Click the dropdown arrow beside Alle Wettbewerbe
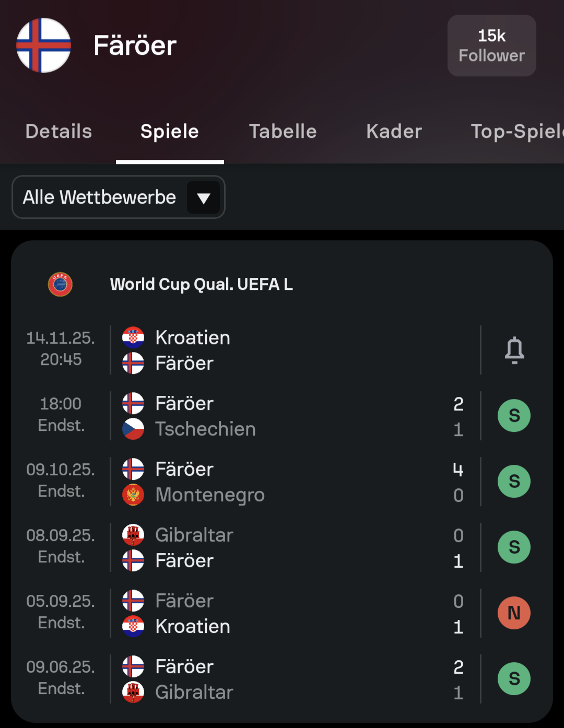The image size is (564, 728). click(x=203, y=198)
